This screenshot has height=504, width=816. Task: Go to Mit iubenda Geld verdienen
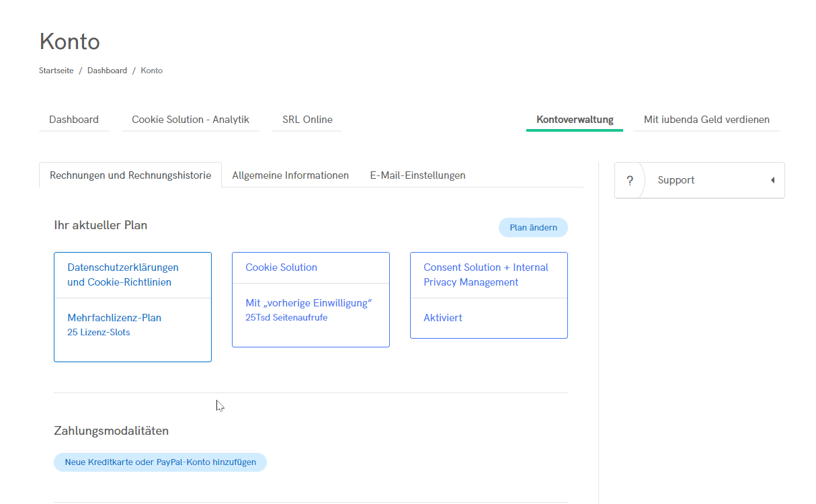[x=706, y=120]
